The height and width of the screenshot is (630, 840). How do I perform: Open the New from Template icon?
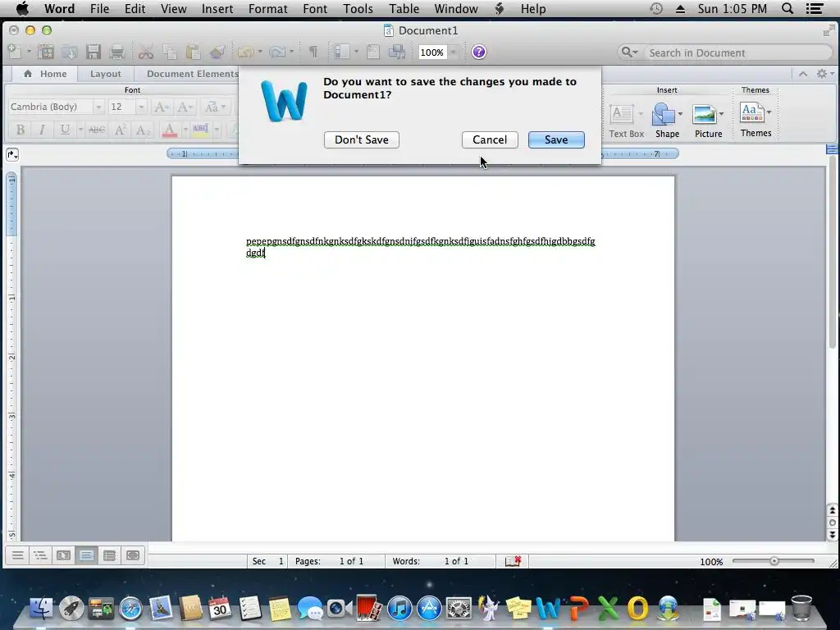(46, 52)
